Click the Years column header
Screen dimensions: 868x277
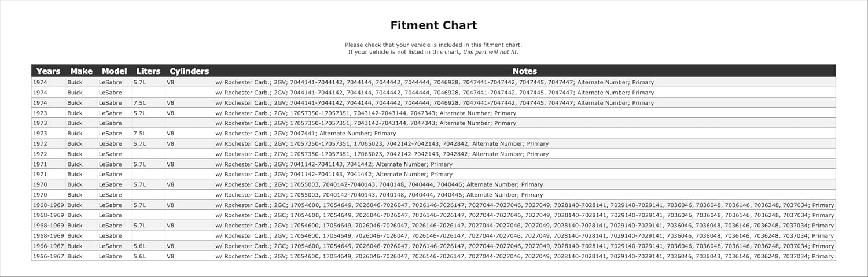[x=48, y=71]
